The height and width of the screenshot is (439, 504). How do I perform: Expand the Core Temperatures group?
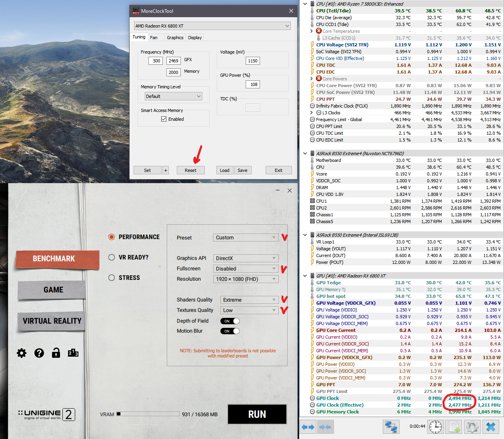tap(312, 31)
